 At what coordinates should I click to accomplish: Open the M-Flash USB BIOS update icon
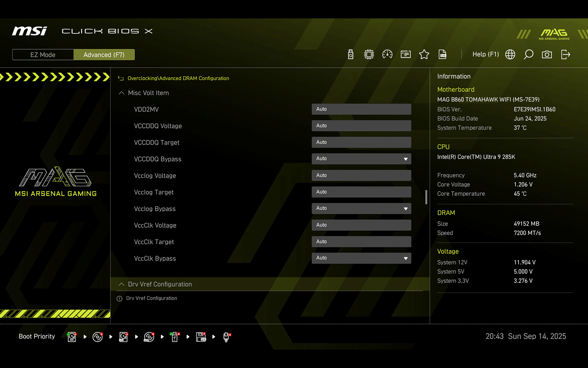pyautogui.click(x=351, y=54)
